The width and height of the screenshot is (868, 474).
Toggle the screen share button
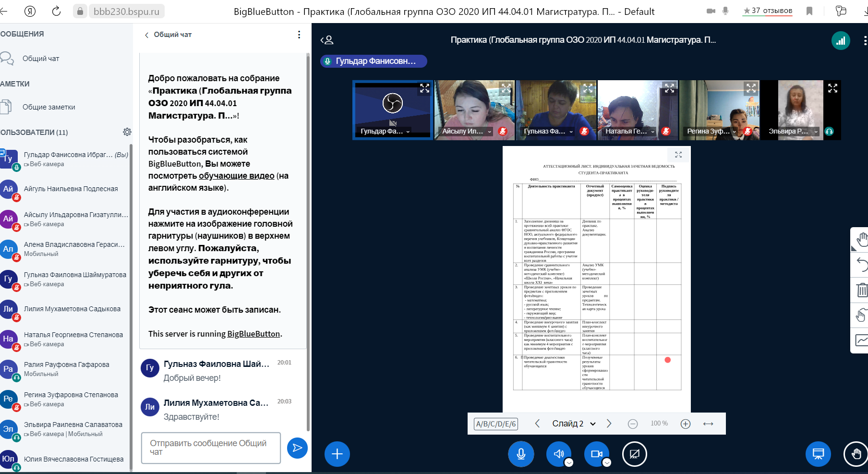[634, 454]
